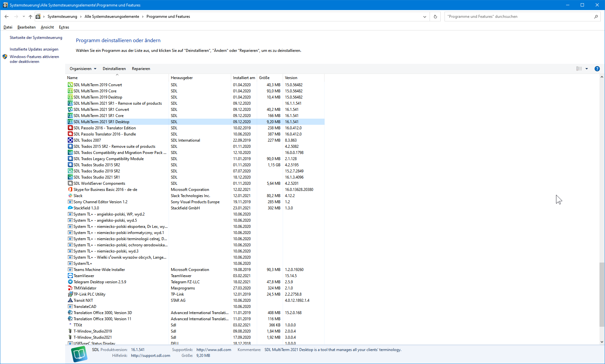Select the SystemTL+ entry
Screen dimensions: 605x364
pos(196,264)
